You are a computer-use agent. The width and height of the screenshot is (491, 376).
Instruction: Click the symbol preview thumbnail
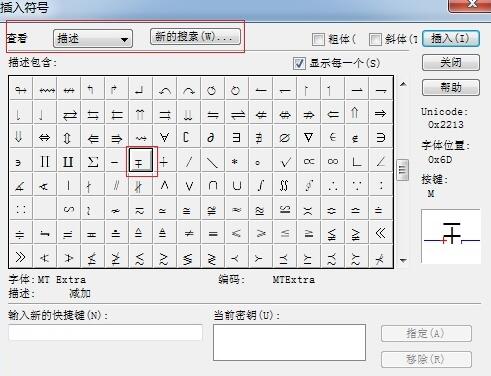[x=451, y=236]
